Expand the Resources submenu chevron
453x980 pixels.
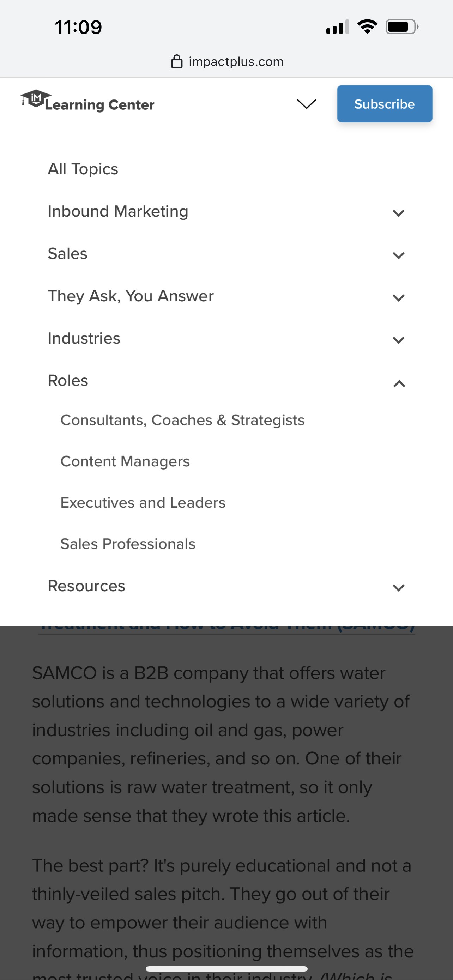point(398,587)
